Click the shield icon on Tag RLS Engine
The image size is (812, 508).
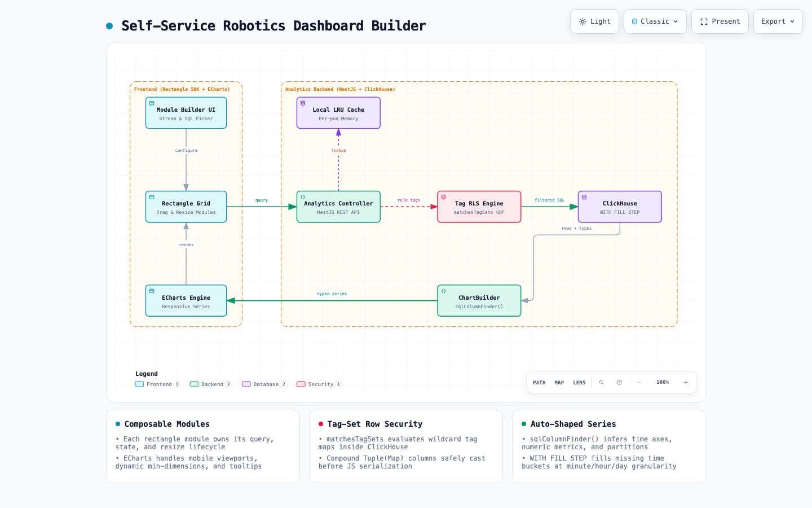444,197
